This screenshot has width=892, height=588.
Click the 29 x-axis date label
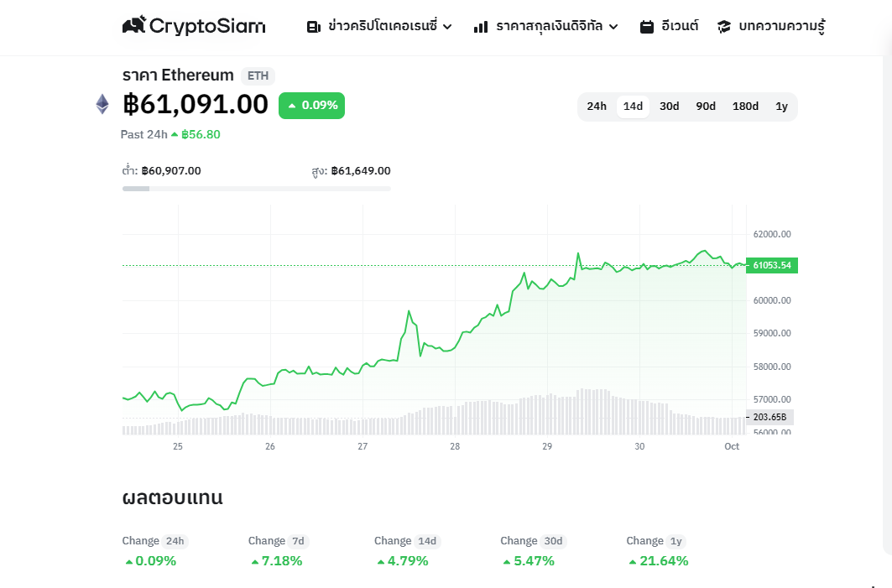(547, 447)
